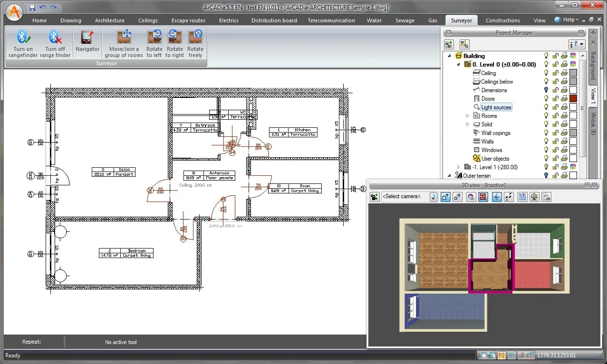This screenshot has height=364, width=607.
Task: Open the Escape routes tab
Action: (x=188, y=20)
